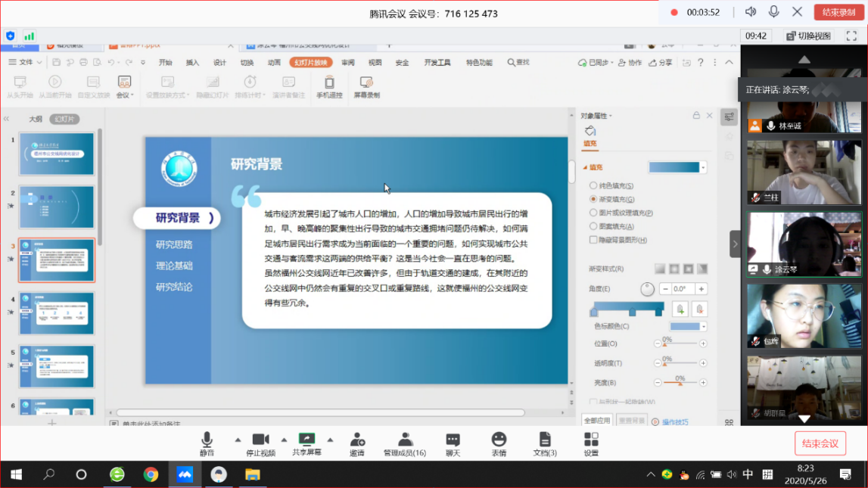
Task: Stop video camera in meeting toolbar
Action: [x=260, y=443]
